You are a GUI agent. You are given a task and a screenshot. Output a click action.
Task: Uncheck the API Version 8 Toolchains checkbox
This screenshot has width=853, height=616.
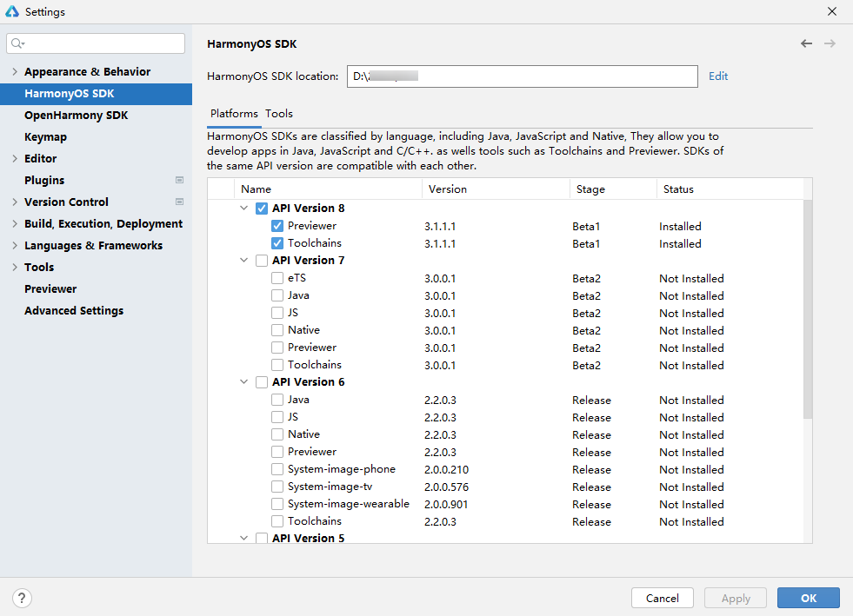[x=277, y=243]
